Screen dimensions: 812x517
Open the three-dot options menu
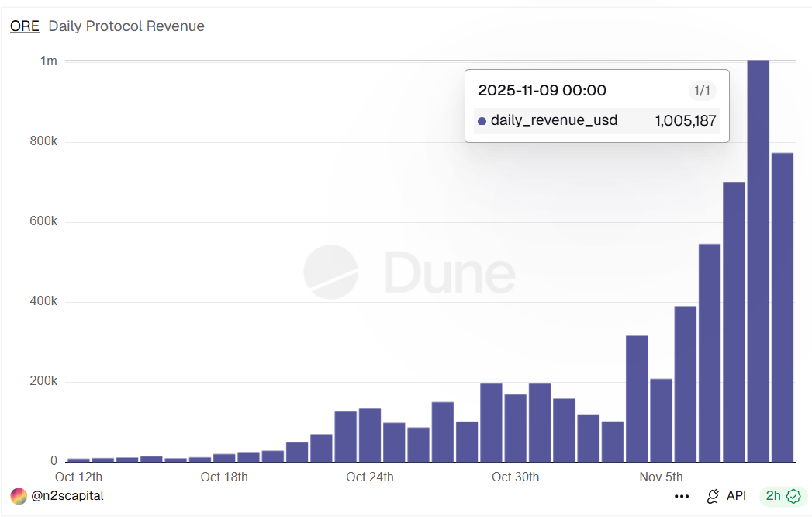682,496
